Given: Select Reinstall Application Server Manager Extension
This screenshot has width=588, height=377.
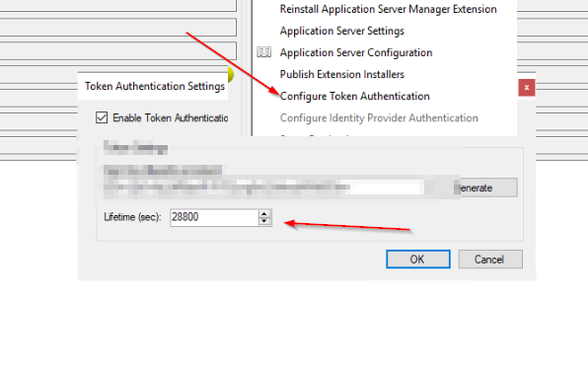Looking at the screenshot, I should point(388,10).
